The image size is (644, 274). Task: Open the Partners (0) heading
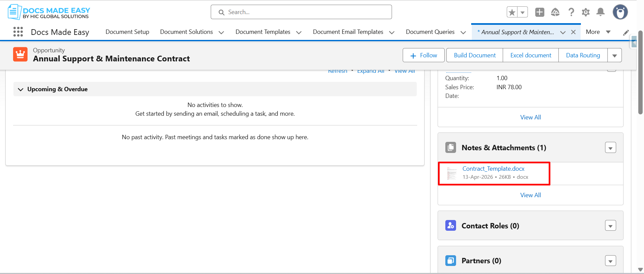[481, 261]
